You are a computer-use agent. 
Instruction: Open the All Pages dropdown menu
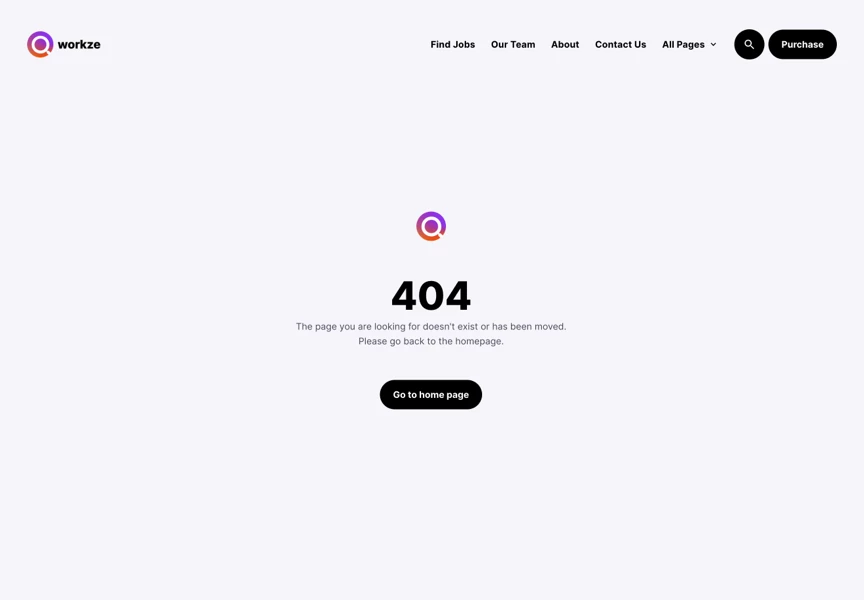(689, 45)
